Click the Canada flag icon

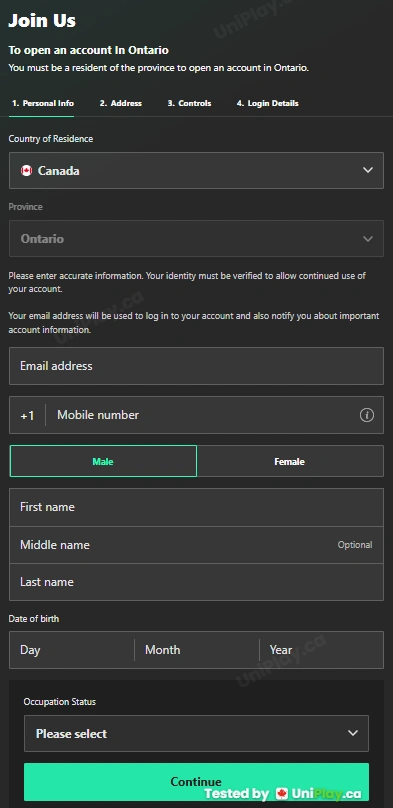coord(26,171)
